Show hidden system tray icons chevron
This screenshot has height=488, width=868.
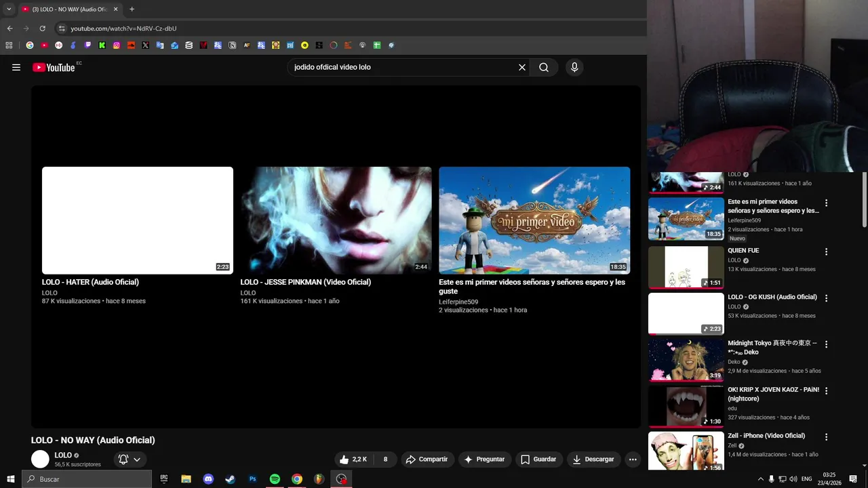[760, 479]
